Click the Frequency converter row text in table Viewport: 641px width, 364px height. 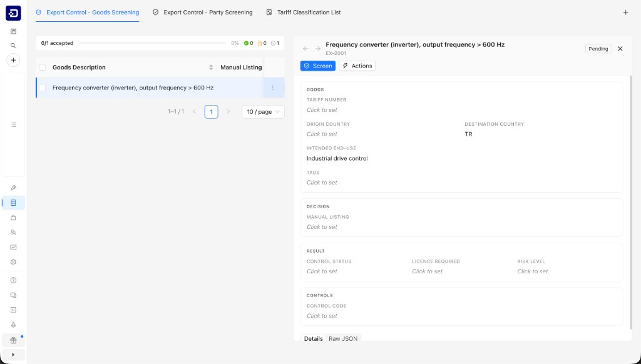[x=133, y=88]
